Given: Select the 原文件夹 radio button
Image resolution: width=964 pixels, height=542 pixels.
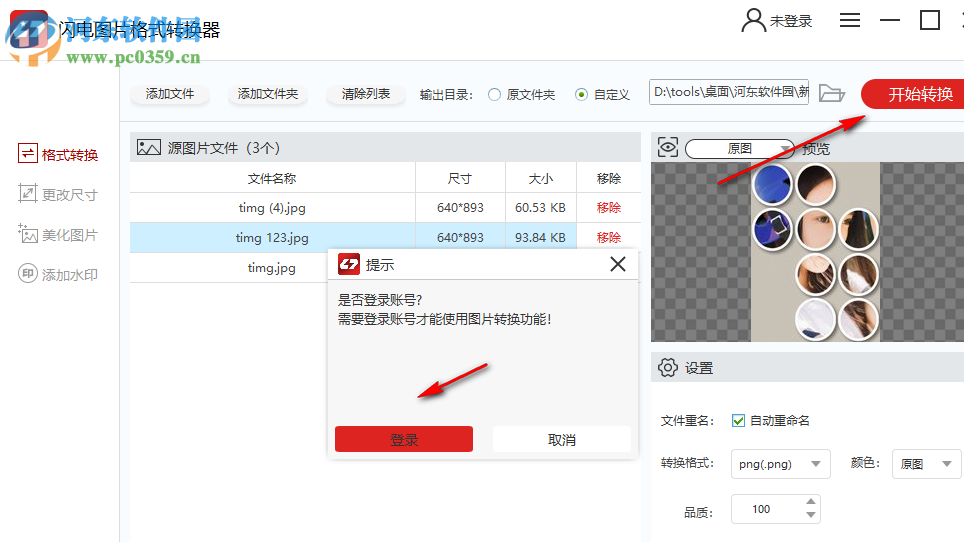Looking at the screenshot, I should 494,95.
